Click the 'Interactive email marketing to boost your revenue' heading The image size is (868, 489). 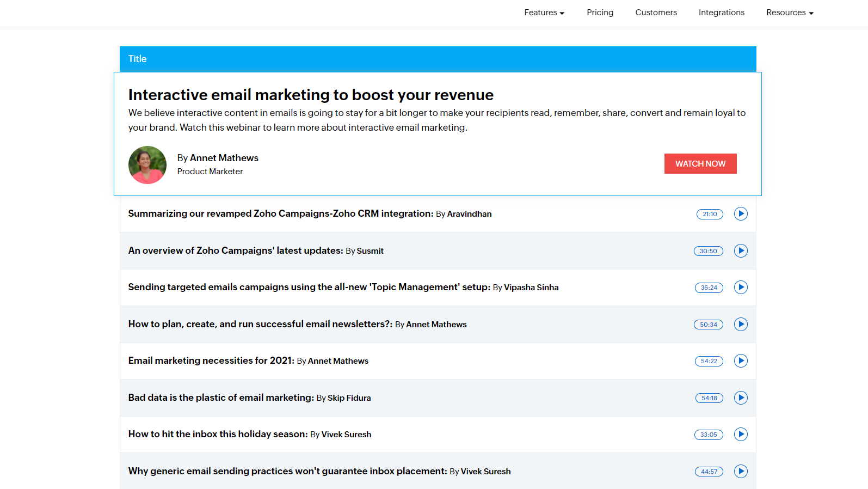tap(311, 95)
